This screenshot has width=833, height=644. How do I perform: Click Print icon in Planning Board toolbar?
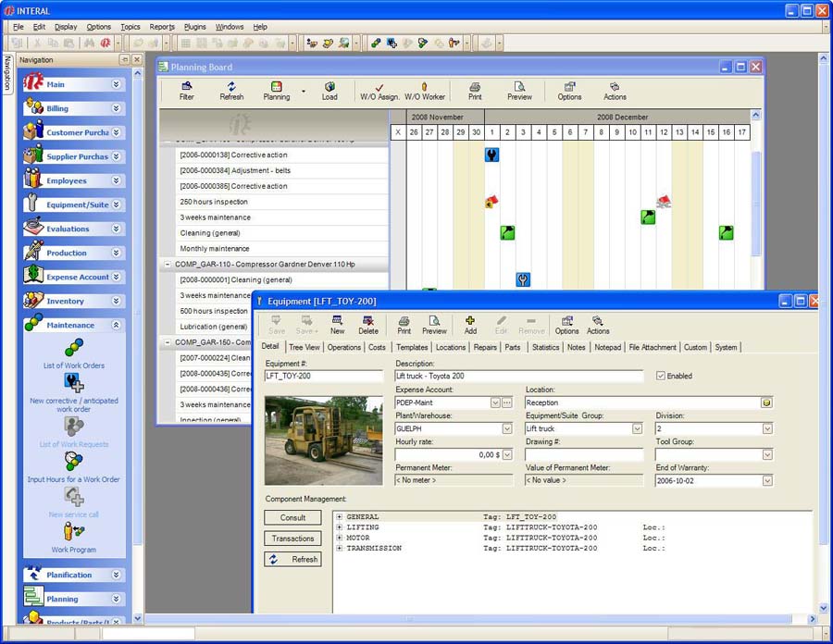[x=475, y=92]
